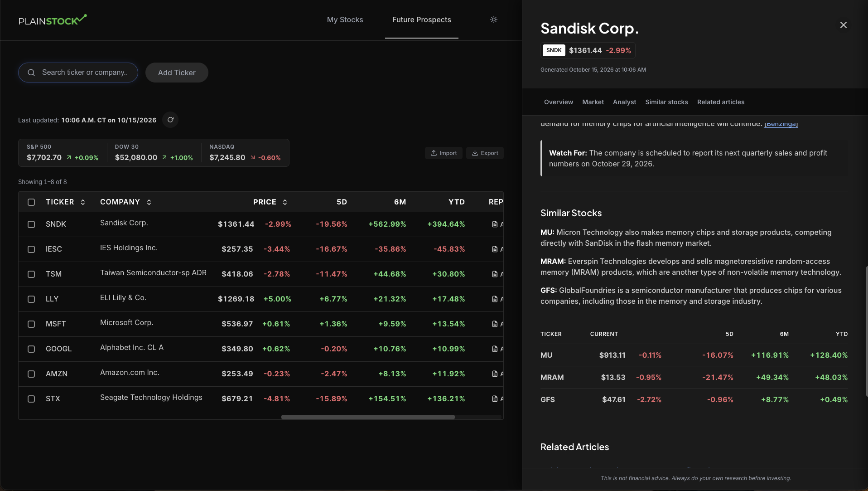Viewport: 868px width, 491px height.
Task: Open the report icon in the GOOGL row
Action: point(495,349)
